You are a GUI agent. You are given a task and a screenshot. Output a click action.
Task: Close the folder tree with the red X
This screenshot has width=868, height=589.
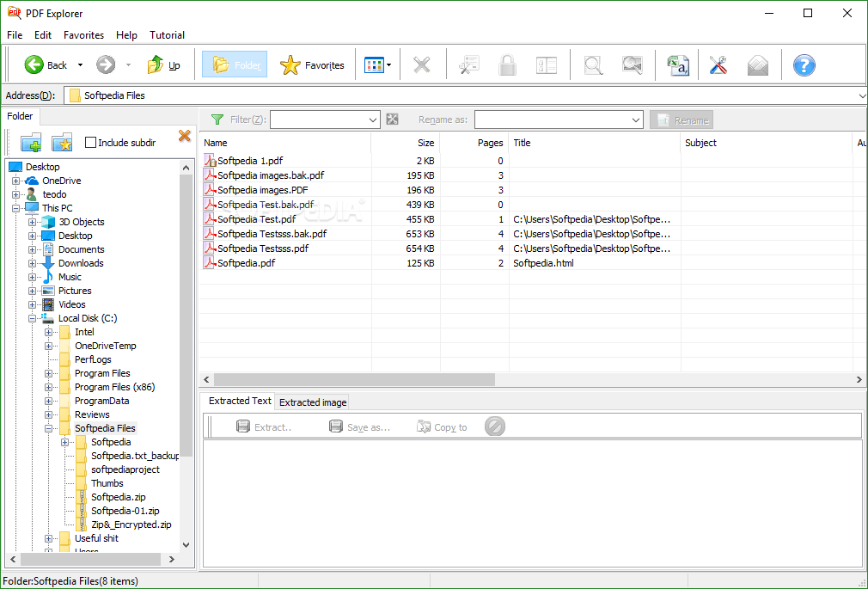point(184,136)
